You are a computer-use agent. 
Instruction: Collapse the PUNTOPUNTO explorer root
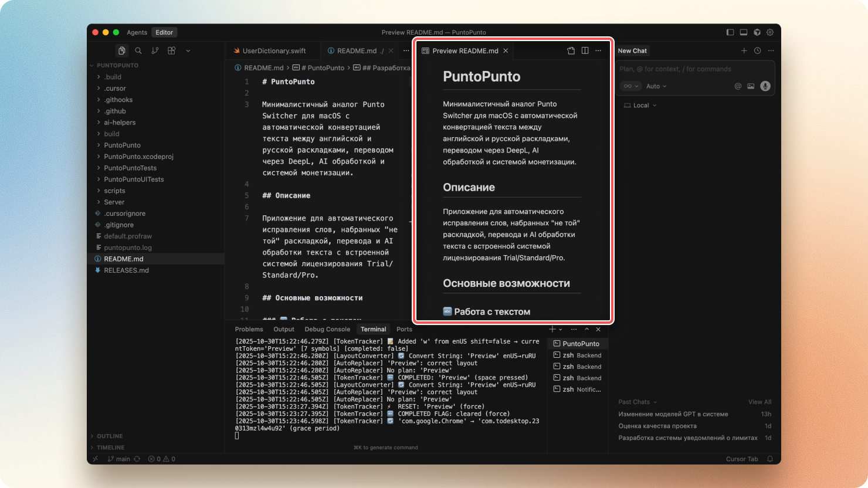(92, 66)
